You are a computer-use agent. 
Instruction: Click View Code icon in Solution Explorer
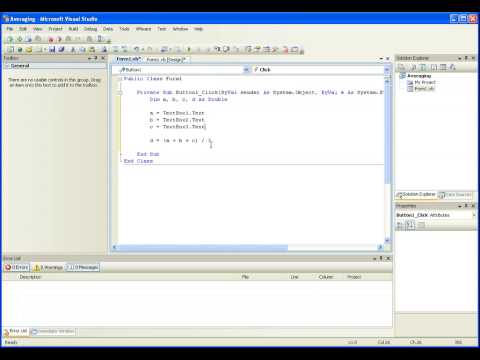click(433, 67)
